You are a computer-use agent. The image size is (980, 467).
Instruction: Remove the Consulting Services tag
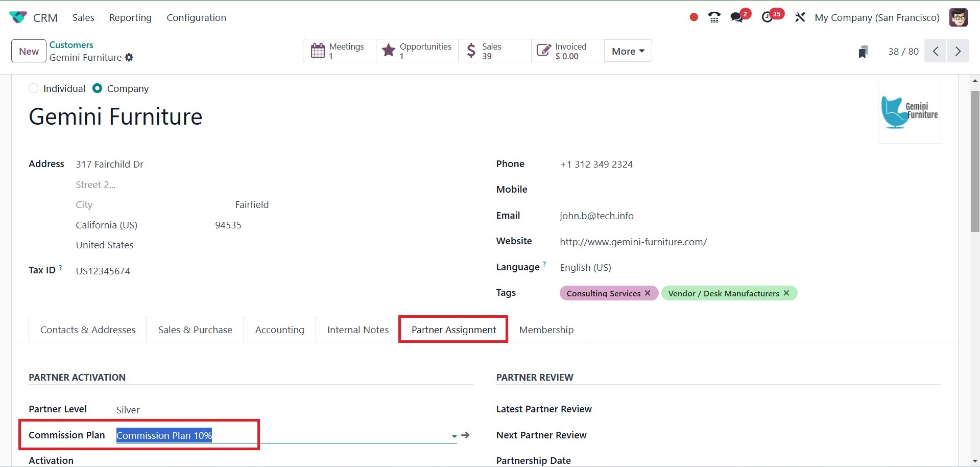[x=648, y=293]
